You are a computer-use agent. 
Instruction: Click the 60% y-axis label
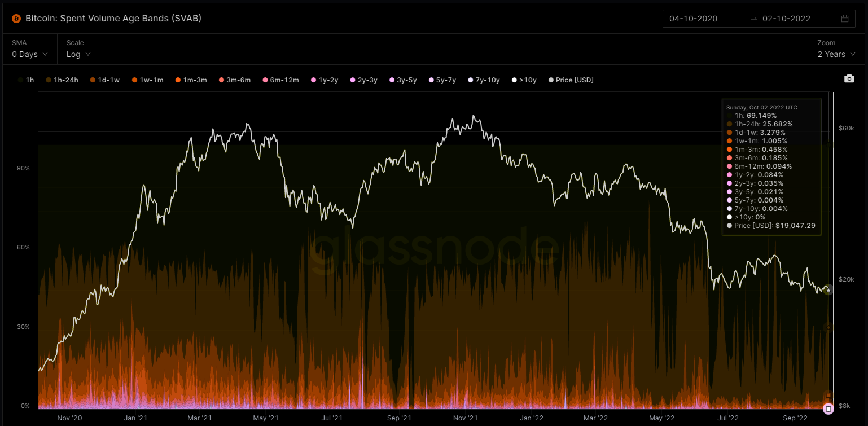(x=23, y=247)
